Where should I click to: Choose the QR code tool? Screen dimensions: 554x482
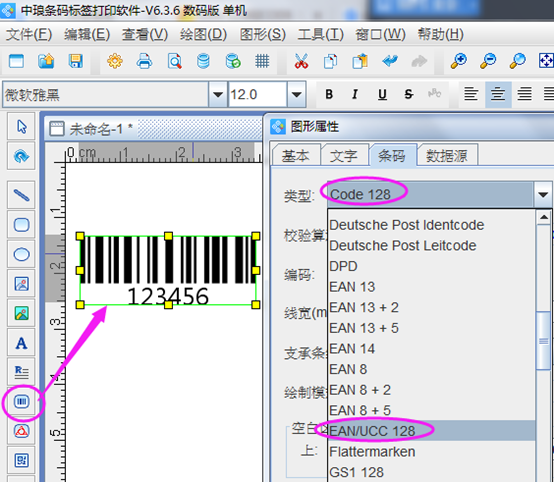click(22, 460)
